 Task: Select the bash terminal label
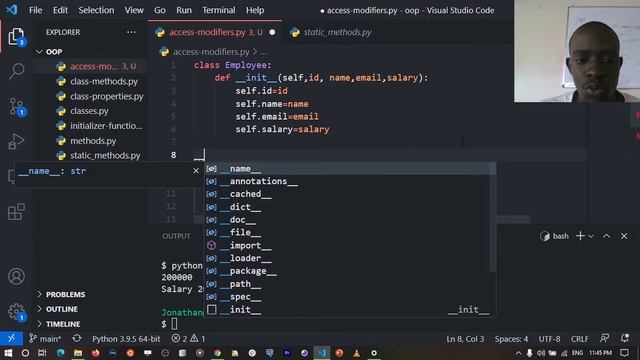point(554,236)
